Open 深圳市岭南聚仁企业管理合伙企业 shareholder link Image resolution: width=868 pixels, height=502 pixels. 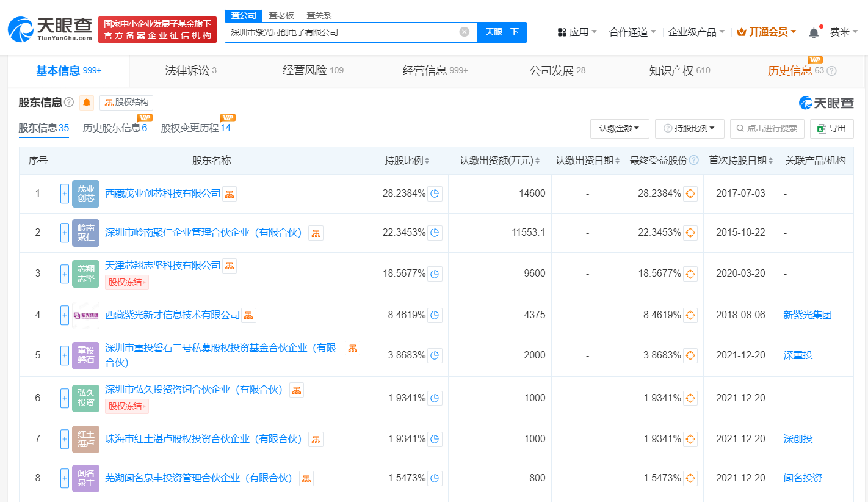204,233
